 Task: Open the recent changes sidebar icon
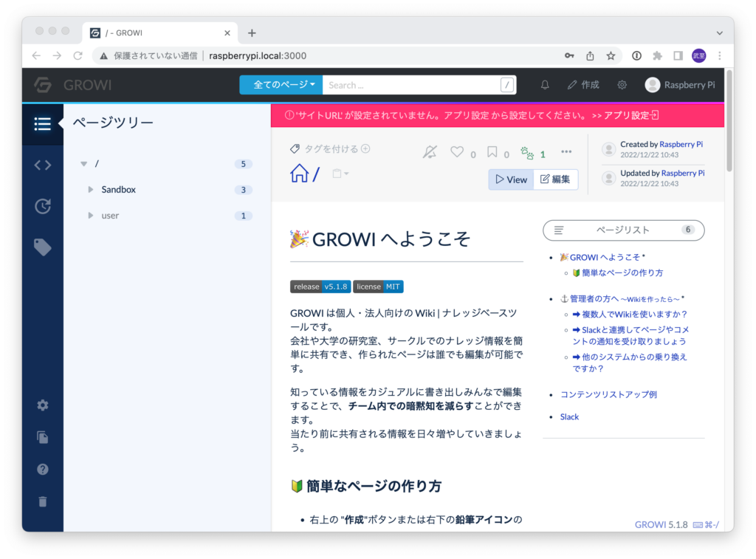point(42,205)
